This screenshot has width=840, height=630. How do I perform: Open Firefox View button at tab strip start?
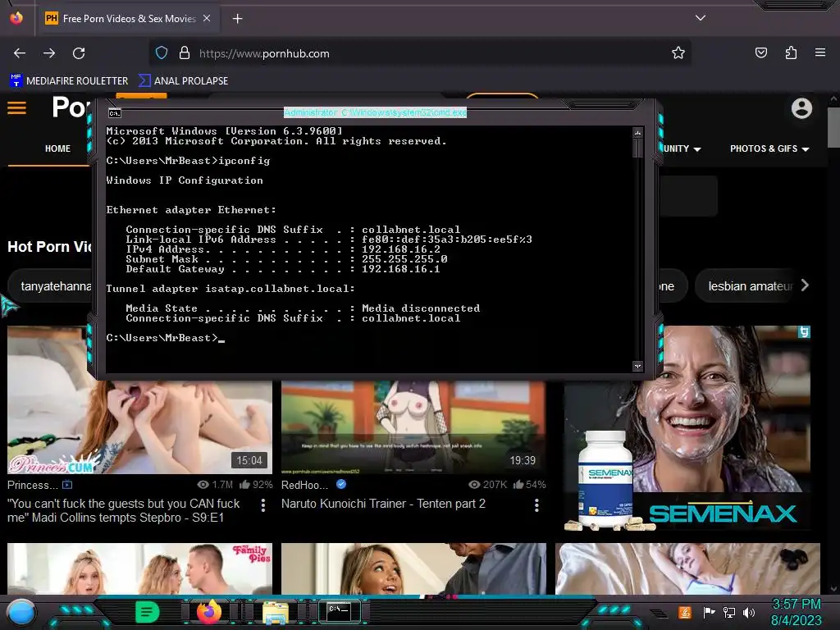(16, 18)
